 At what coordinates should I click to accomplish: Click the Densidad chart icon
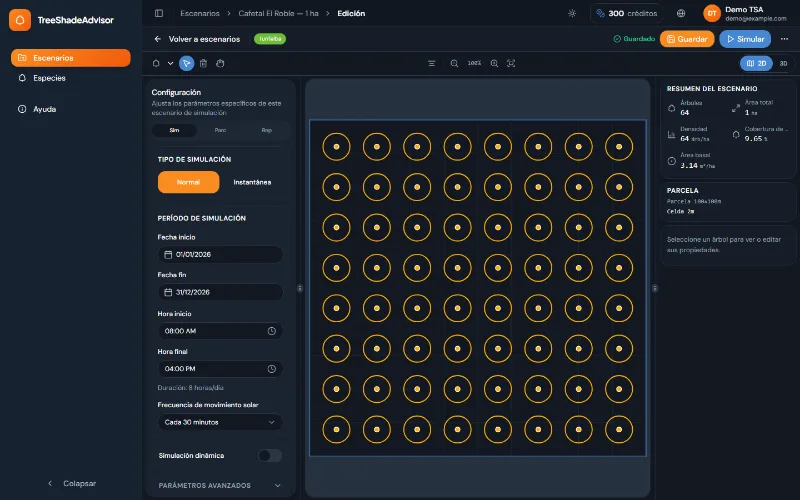point(671,135)
